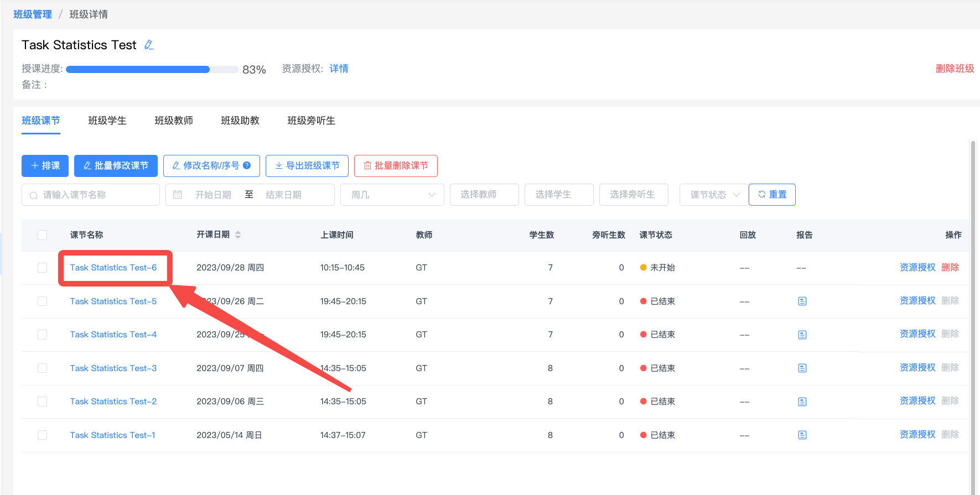The height and width of the screenshot is (495, 980).
Task: Click 资源授权 for Task Statistics Test-1
Action: pyautogui.click(x=917, y=435)
